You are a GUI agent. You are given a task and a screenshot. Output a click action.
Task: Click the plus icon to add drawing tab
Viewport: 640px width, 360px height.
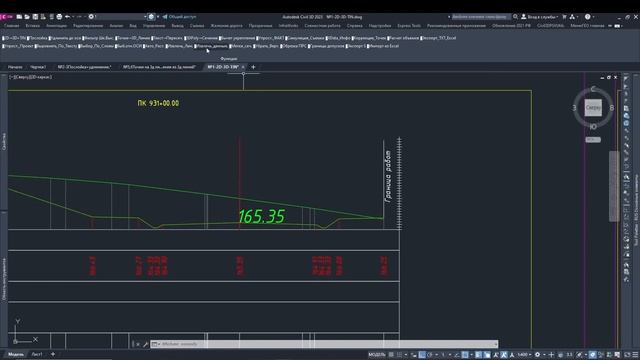pyautogui.click(x=253, y=67)
